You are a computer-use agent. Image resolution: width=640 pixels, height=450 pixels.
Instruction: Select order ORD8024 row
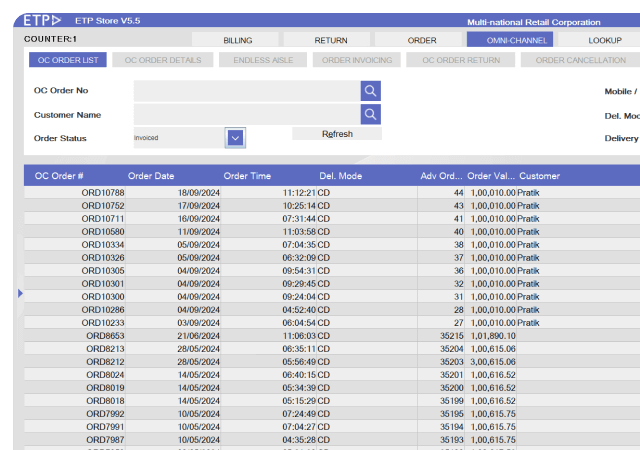click(332, 375)
